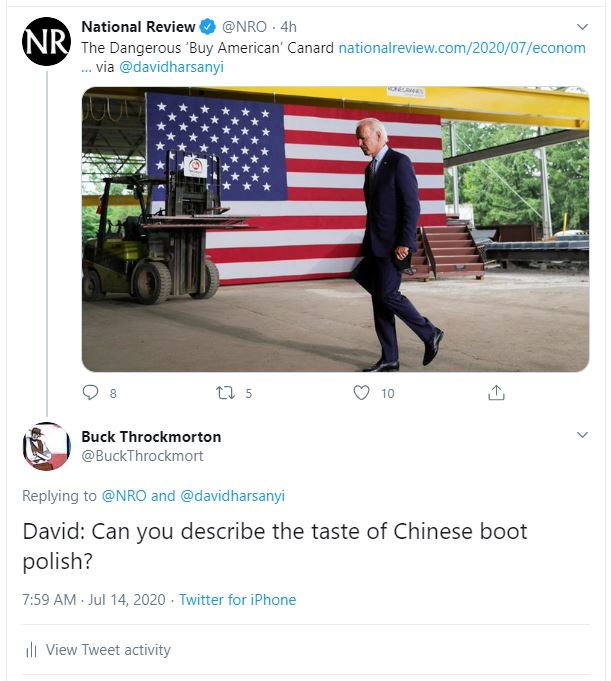Open Buck Throckmorton's profile avatar
This screenshot has height=681, width=611.
click(46, 446)
